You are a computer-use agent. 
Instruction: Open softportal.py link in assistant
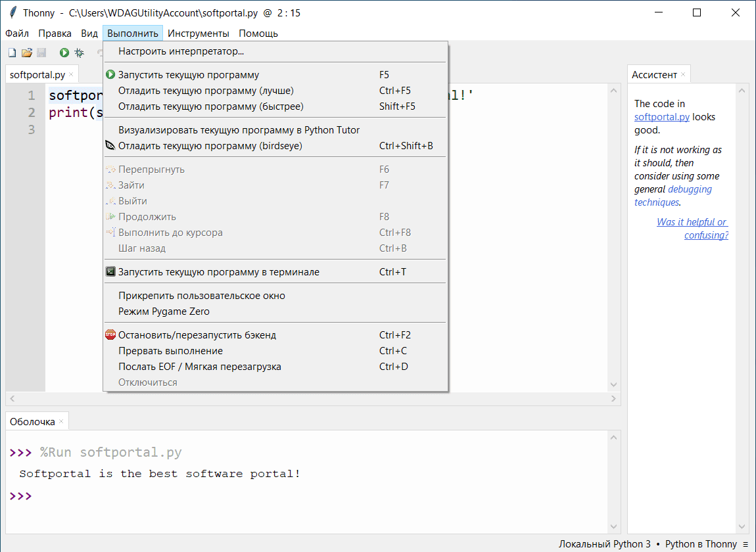click(x=661, y=117)
